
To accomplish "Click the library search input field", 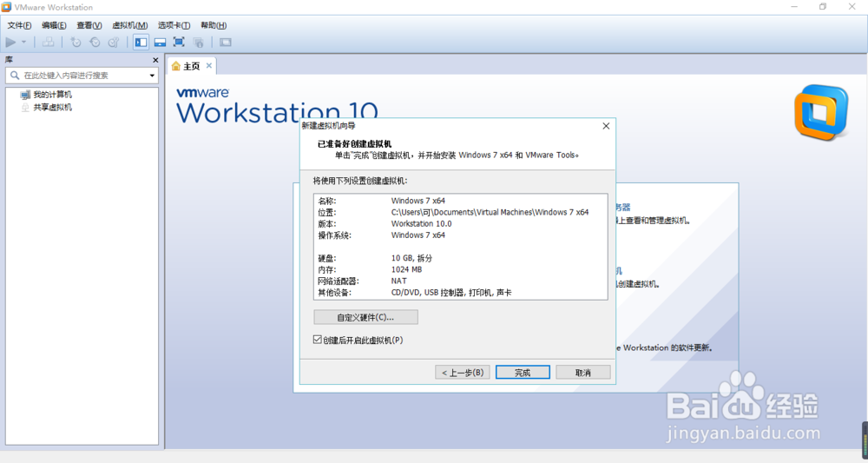I will [82, 76].
